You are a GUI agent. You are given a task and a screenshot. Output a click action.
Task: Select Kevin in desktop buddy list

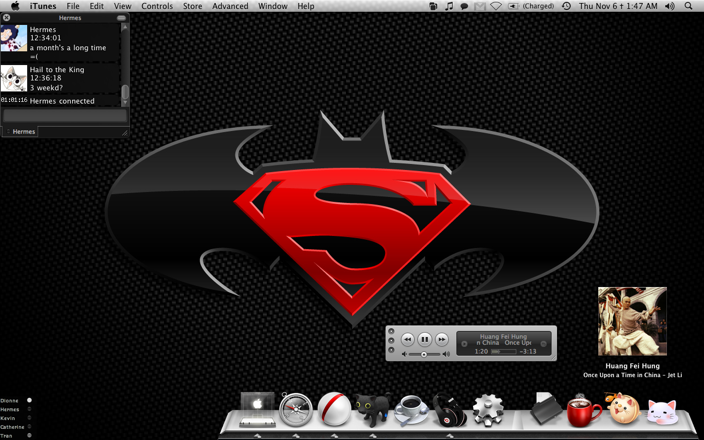click(x=8, y=418)
